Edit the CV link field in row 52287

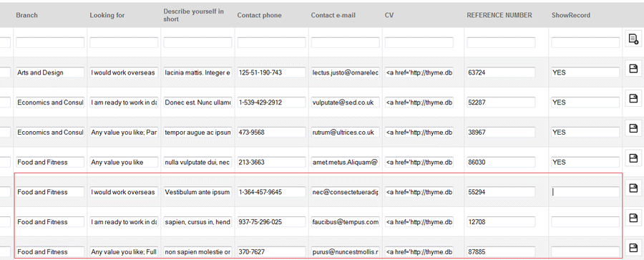click(419, 102)
